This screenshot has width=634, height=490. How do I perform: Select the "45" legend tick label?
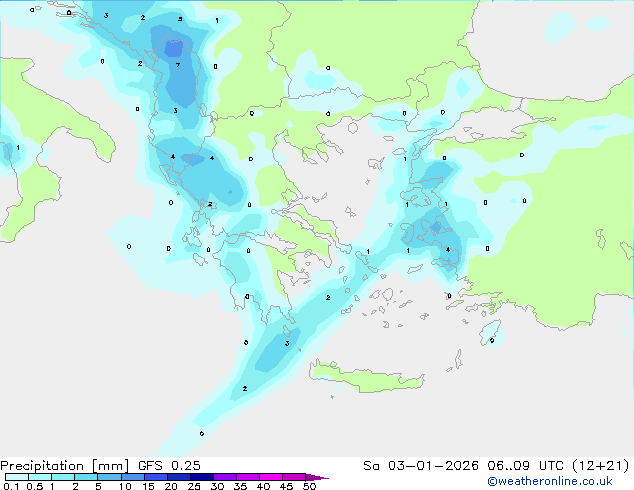pos(286,486)
